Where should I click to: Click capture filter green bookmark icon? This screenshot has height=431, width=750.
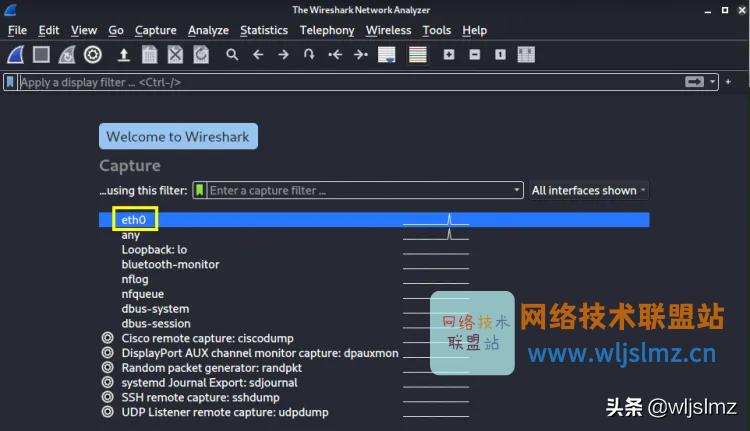tap(199, 190)
